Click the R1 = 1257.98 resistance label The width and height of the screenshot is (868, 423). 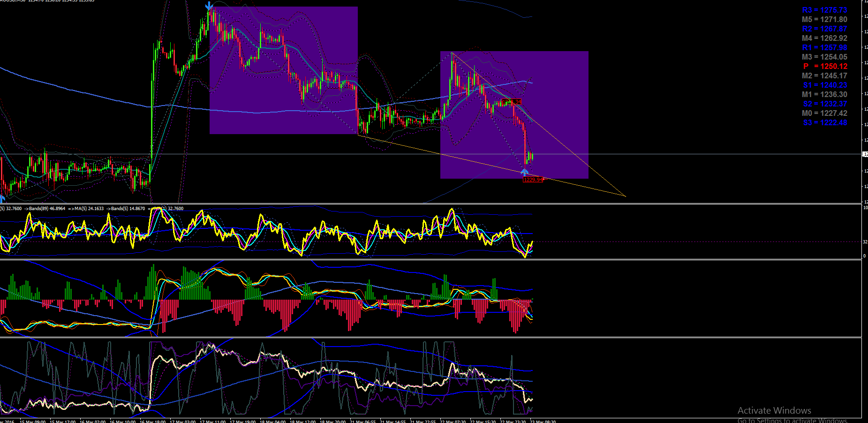pos(824,48)
